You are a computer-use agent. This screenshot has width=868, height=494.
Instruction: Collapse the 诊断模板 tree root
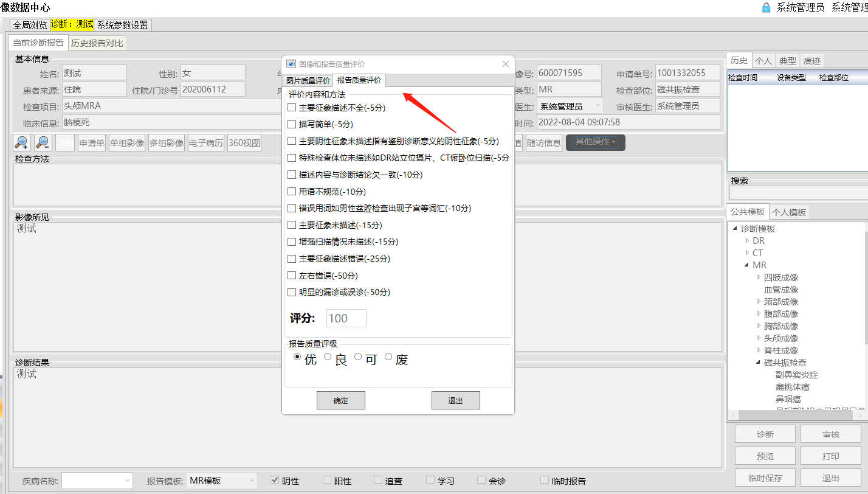coord(735,229)
